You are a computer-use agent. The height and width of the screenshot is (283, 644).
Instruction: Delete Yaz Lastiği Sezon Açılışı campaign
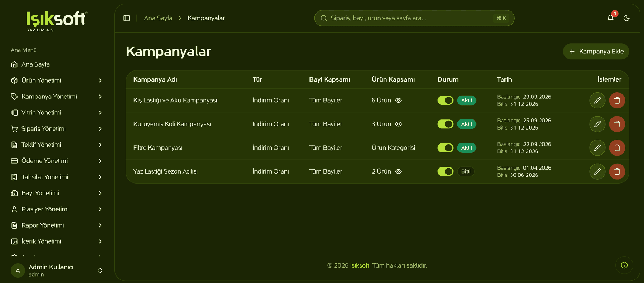[x=617, y=171]
